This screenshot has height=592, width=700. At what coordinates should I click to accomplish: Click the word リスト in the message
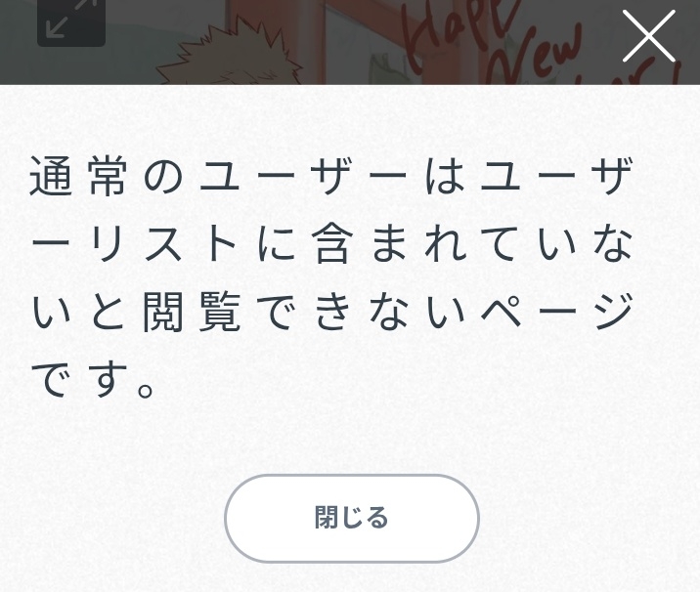[x=162, y=244]
